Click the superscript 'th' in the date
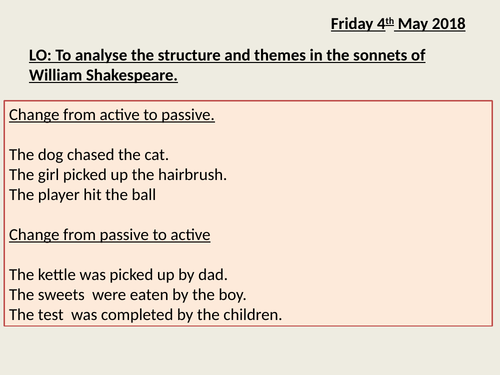The height and width of the screenshot is (375, 500). [390, 22]
